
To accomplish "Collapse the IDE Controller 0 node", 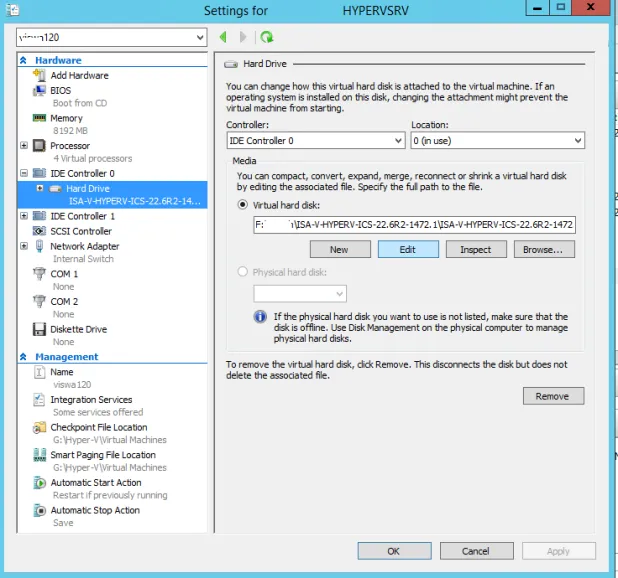I will [24, 173].
